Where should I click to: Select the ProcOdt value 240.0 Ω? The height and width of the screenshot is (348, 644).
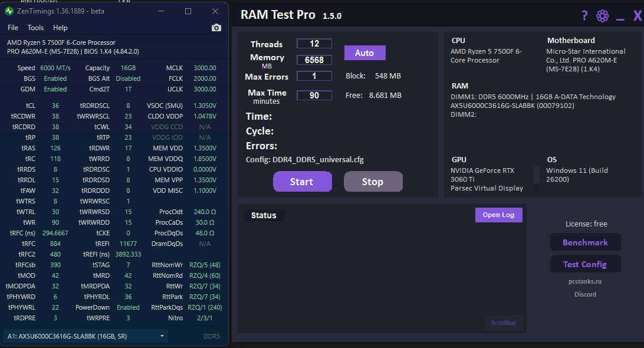205,212
